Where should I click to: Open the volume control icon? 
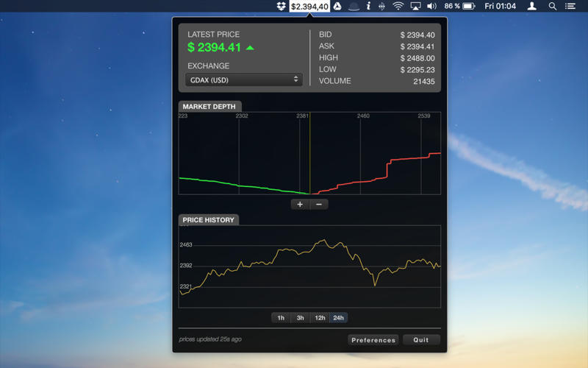tap(431, 7)
